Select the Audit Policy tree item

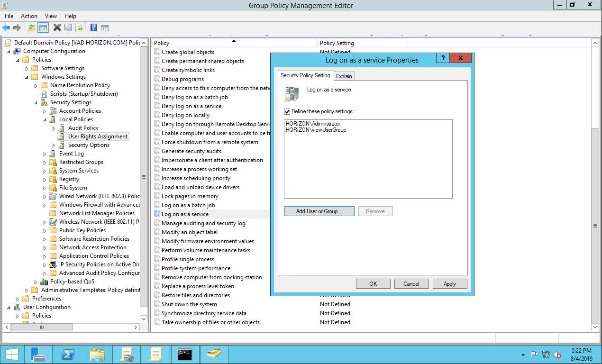pos(83,128)
